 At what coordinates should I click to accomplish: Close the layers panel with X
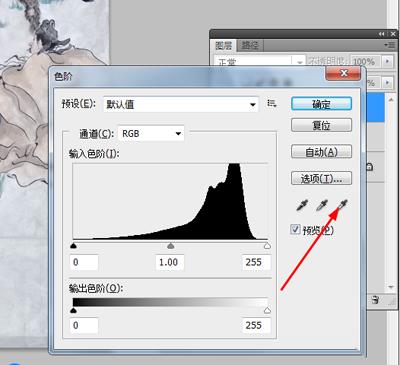[x=393, y=34]
